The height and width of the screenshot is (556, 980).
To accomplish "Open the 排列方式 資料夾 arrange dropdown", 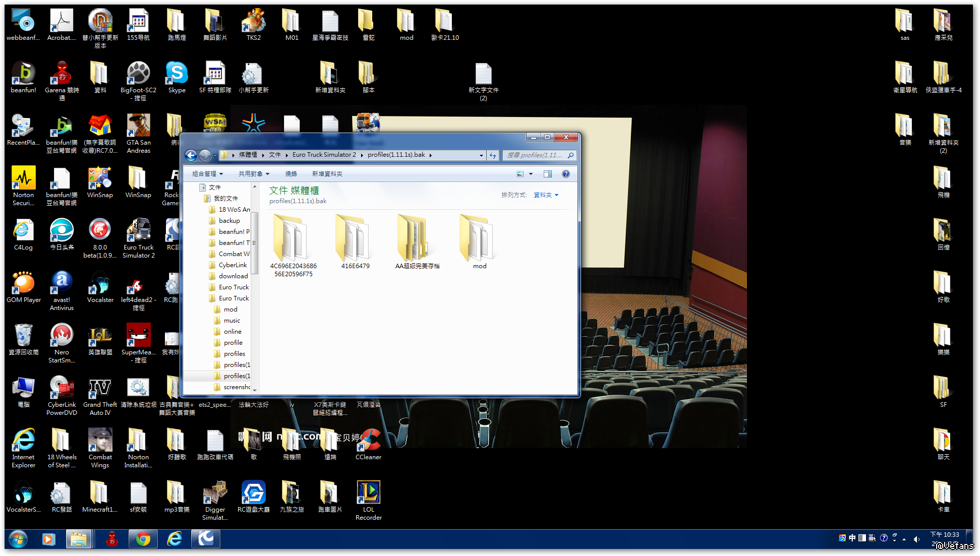I will pos(546,195).
